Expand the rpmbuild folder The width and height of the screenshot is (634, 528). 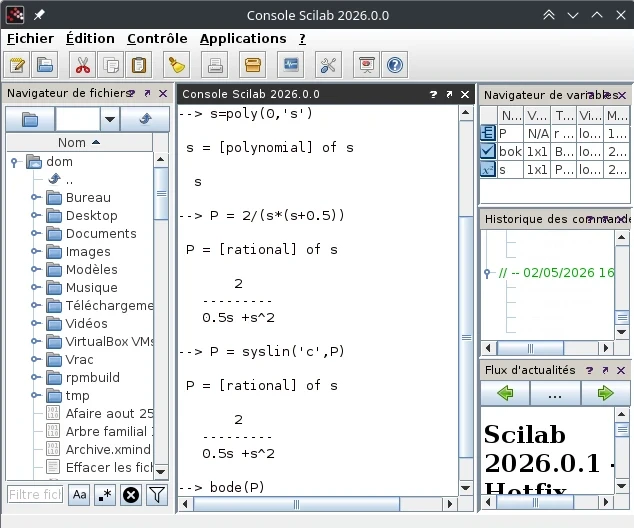(x=36, y=377)
